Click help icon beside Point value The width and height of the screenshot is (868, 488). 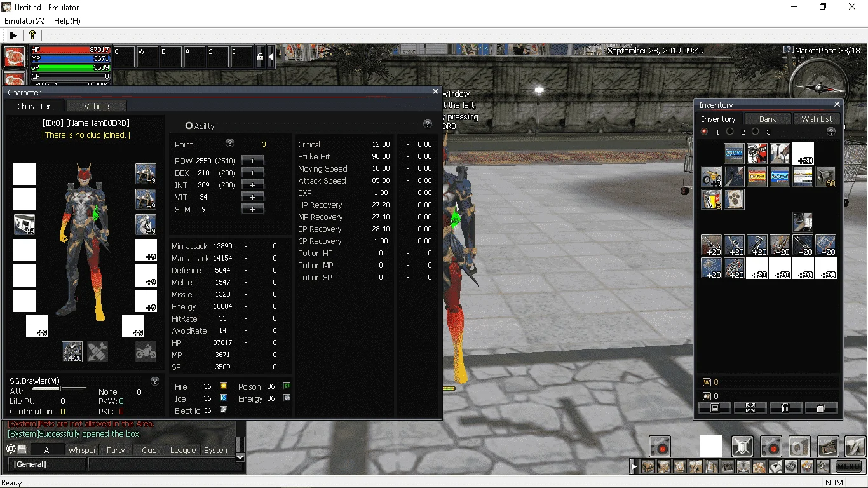230,144
